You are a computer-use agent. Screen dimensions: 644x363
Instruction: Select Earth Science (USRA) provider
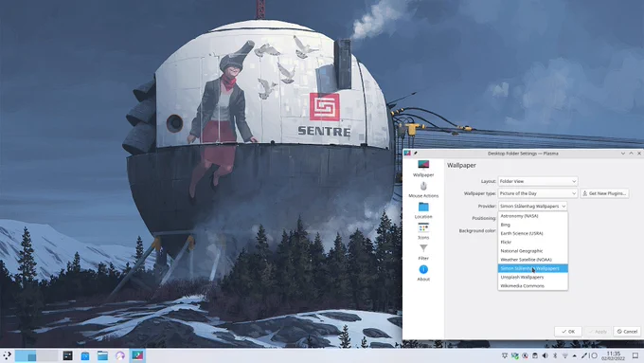tap(532, 233)
